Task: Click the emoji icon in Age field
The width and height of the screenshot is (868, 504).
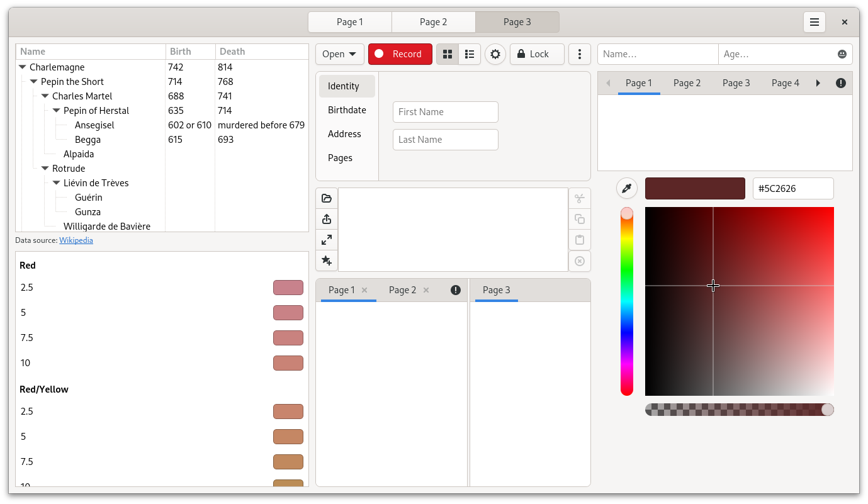Action: (842, 54)
